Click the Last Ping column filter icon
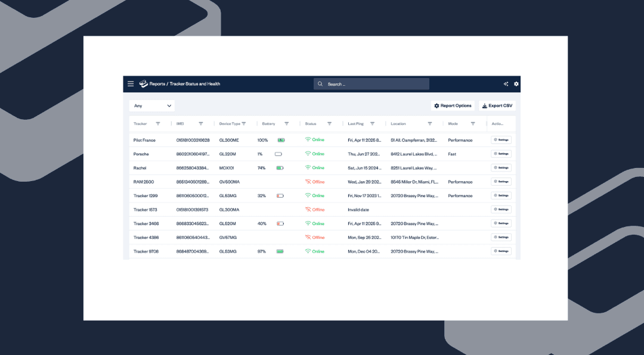 [x=373, y=124]
